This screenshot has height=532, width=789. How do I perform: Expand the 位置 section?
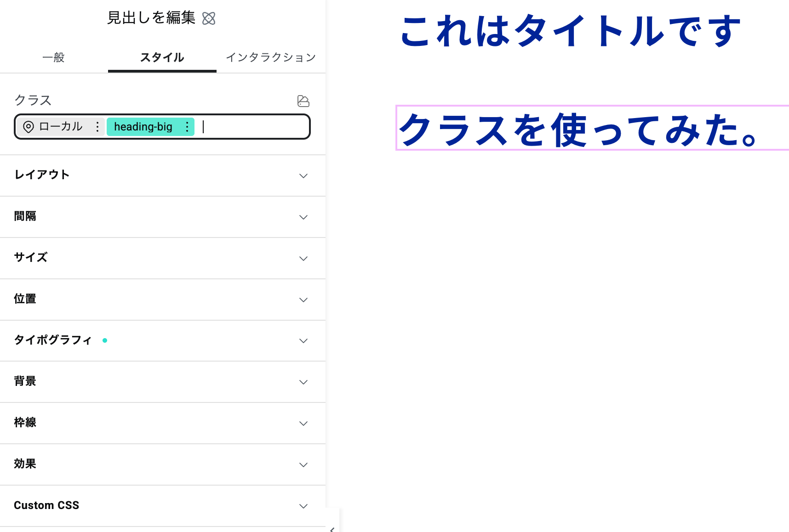pos(303,300)
